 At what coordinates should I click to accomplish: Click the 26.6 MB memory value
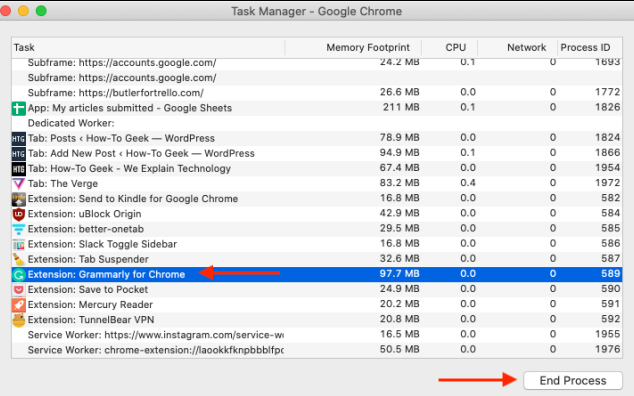[399, 93]
